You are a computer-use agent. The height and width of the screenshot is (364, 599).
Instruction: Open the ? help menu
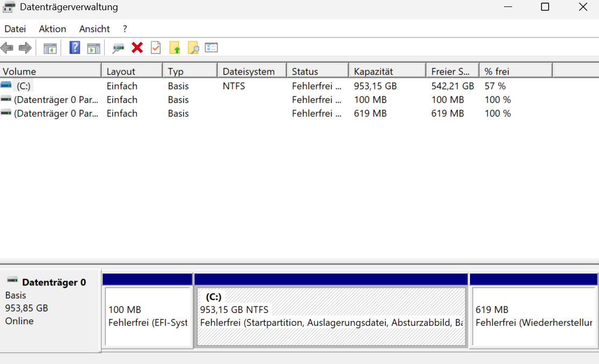point(125,29)
